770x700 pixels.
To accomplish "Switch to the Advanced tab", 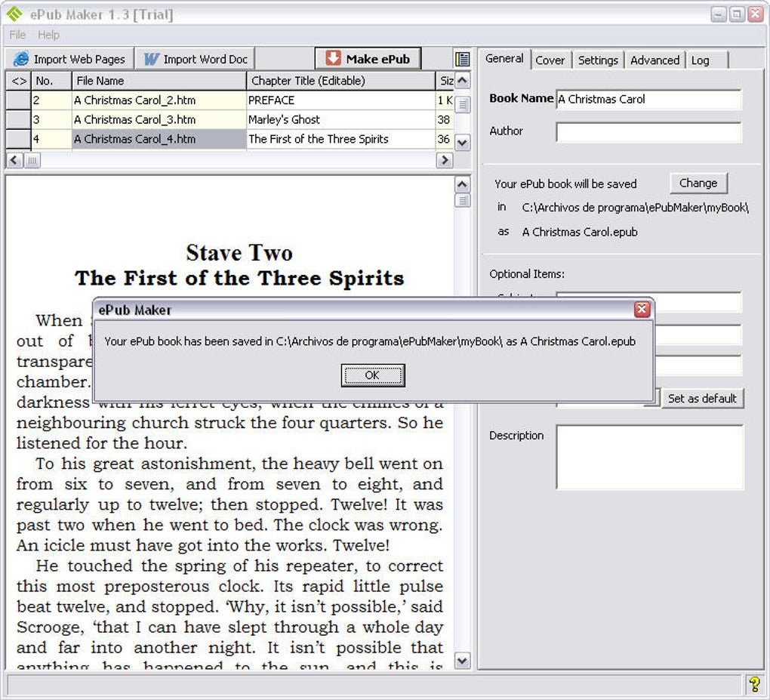I will tap(654, 60).
